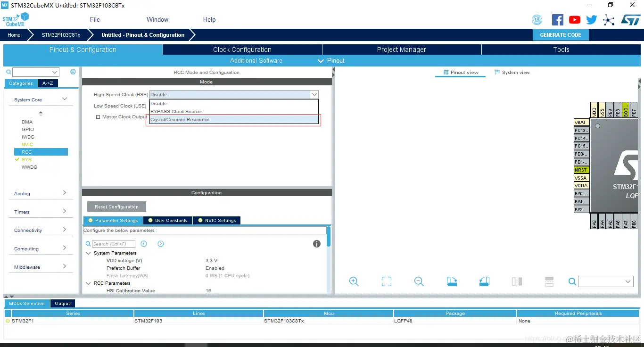Viewport: 644px width, 347px height.
Task: Click the Parameter Settings vertical scrollbar
Action: tap(329, 236)
